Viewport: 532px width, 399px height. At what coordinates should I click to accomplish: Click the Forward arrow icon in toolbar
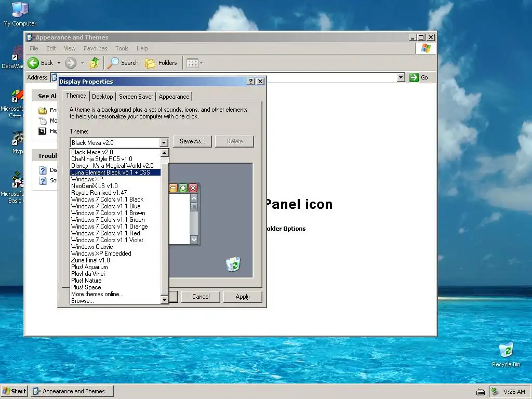71,63
